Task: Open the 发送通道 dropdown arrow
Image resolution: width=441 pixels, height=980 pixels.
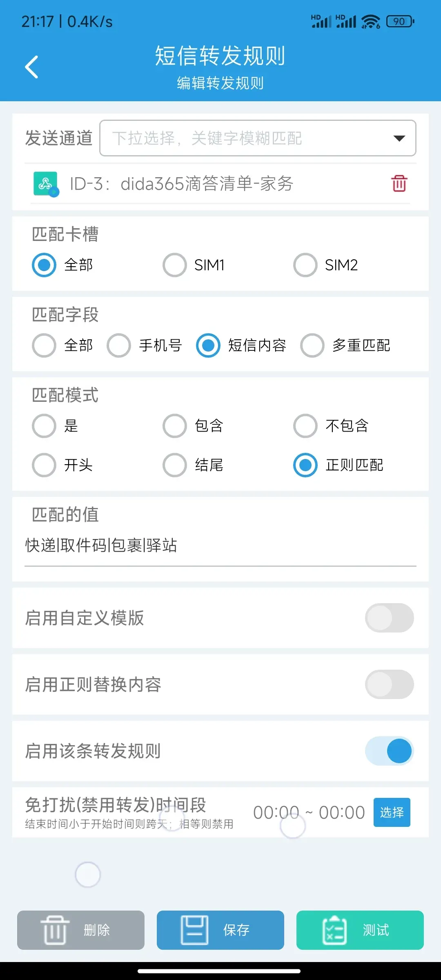Action: coord(399,138)
